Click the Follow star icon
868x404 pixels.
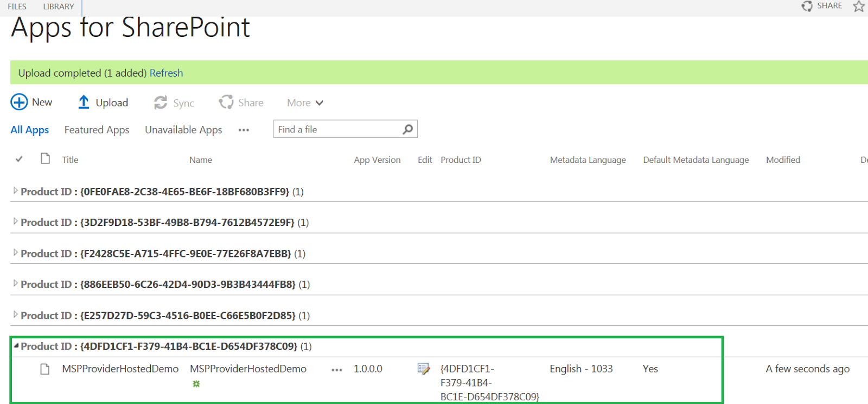pos(859,6)
